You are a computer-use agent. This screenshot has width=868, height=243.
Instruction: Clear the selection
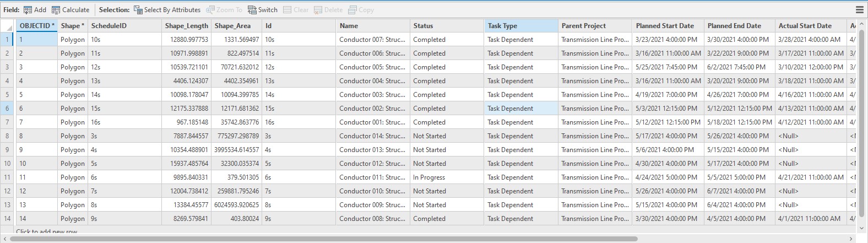[287, 10]
